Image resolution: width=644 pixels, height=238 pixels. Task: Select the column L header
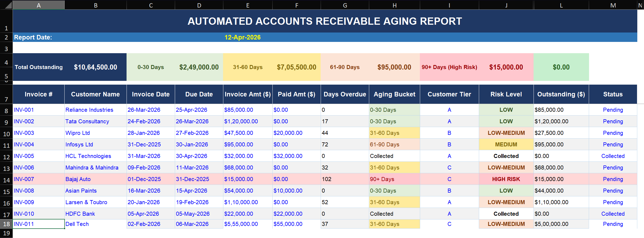561,5
